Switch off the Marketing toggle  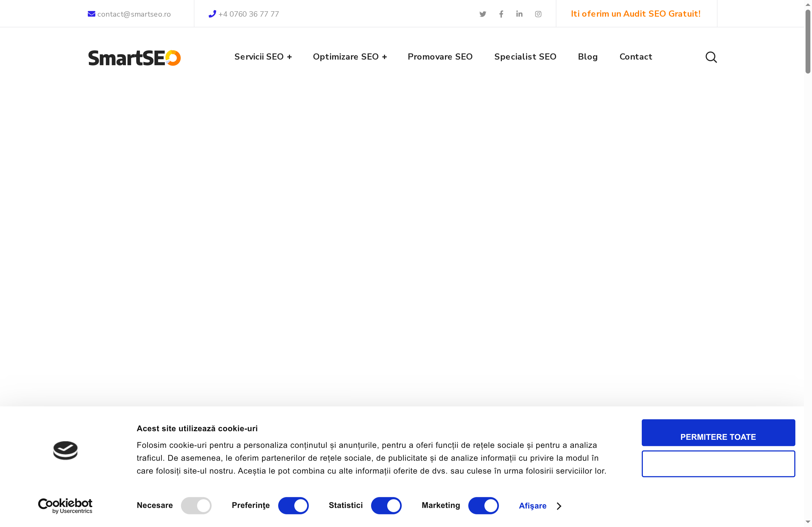pyautogui.click(x=483, y=505)
